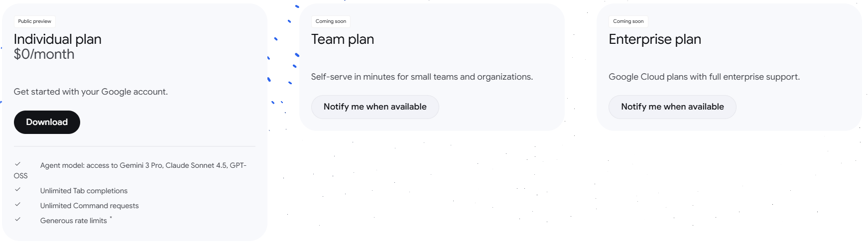Select the Individual plan heading
This screenshot has width=868, height=245.
coord(57,39)
